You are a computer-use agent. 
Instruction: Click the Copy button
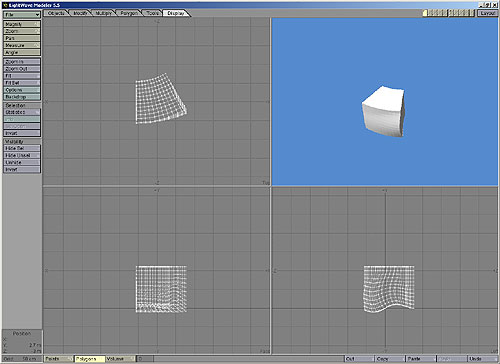tap(389, 359)
